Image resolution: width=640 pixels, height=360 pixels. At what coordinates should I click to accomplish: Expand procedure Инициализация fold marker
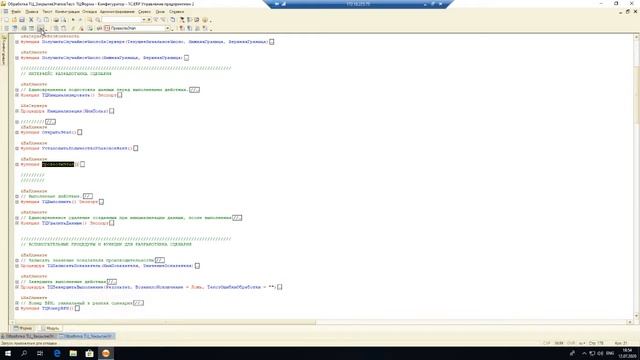coord(17,111)
